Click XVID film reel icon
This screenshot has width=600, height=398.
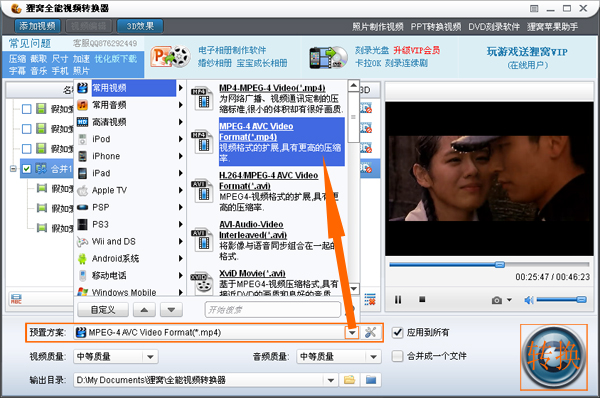click(201, 283)
